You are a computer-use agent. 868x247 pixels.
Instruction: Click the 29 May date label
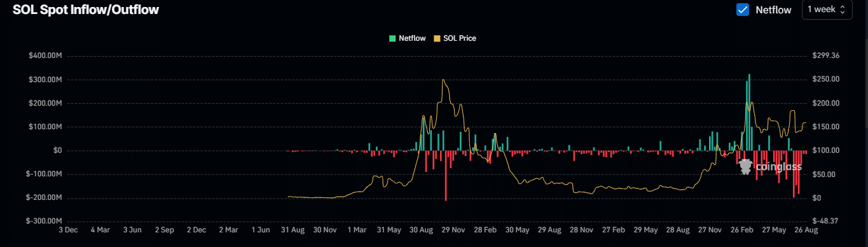pos(646,230)
